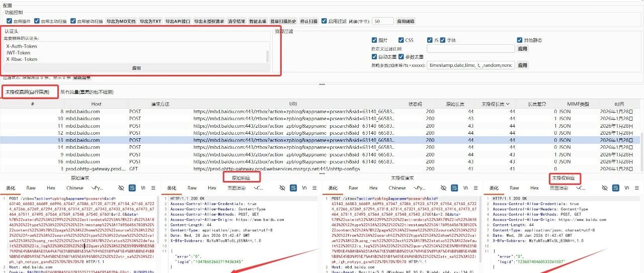Viewport: 644px width, 273px height.
Task: Click the \n icon in 未授权响应 panel
Action: pyautogui.click(x=626, y=188)
